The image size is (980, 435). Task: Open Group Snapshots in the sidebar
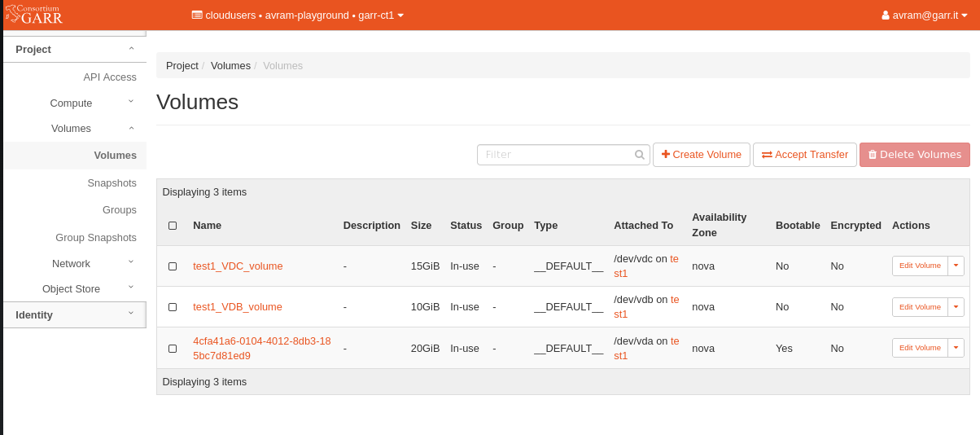click(x=96, y=238)
